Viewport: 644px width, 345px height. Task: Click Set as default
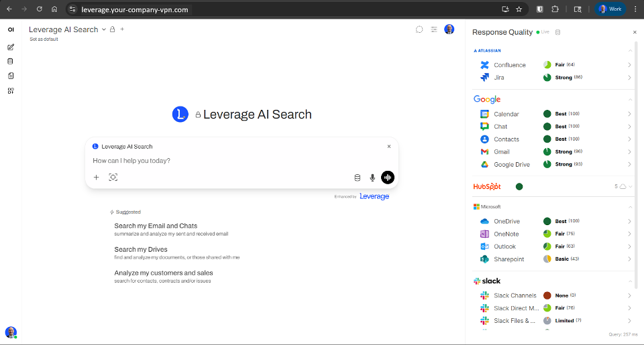click(x=44, y=40)
